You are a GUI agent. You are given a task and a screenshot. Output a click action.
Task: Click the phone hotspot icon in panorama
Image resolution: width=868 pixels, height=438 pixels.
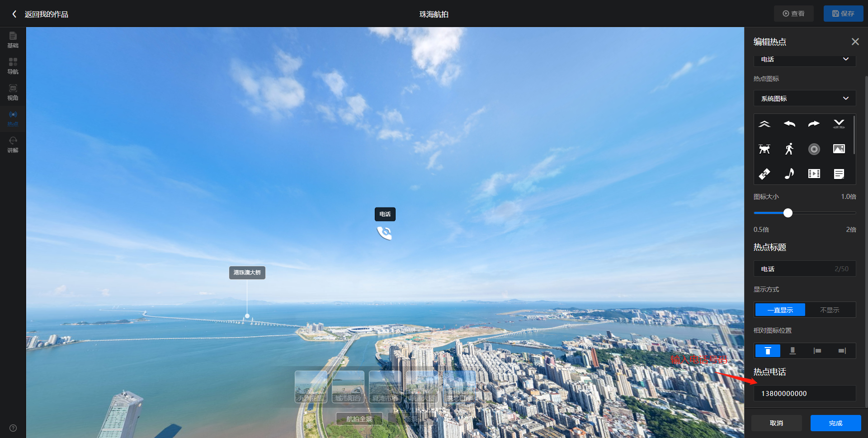click(384, 233)
